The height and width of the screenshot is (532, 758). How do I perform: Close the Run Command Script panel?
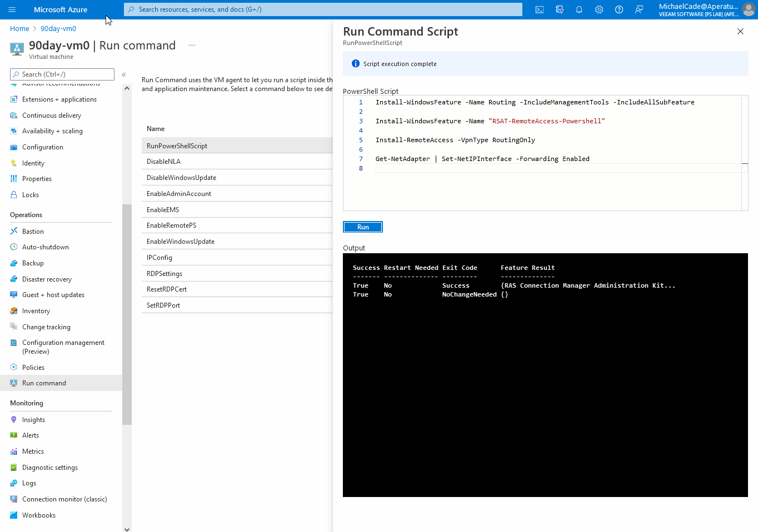click(x=740, y=32)
